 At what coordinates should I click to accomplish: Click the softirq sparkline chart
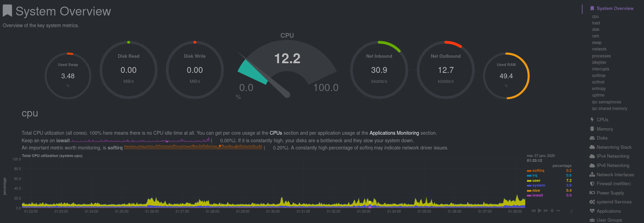pos(193,147)
